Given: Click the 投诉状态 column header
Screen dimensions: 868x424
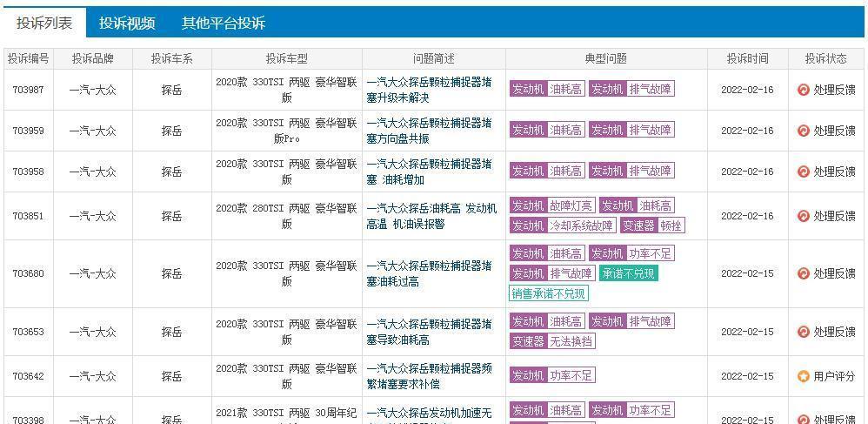Looking at the screenshot, I should coord(826,58).
